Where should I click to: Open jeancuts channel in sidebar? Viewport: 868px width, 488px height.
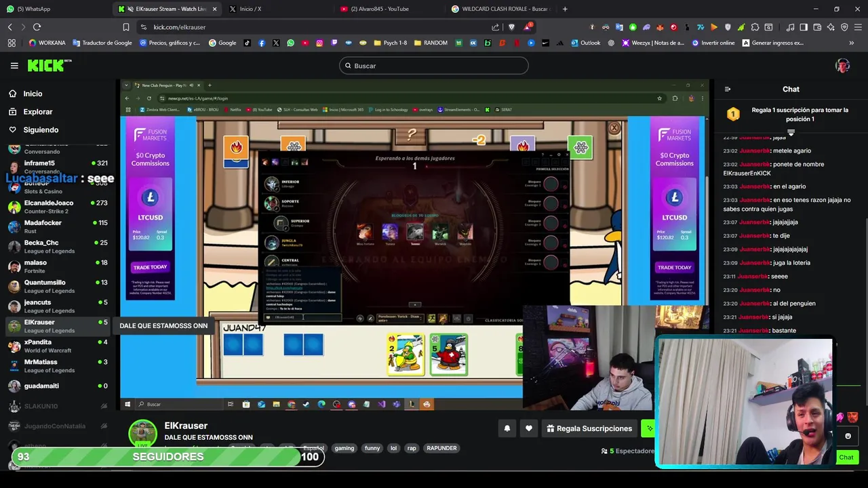pos(58,306)
